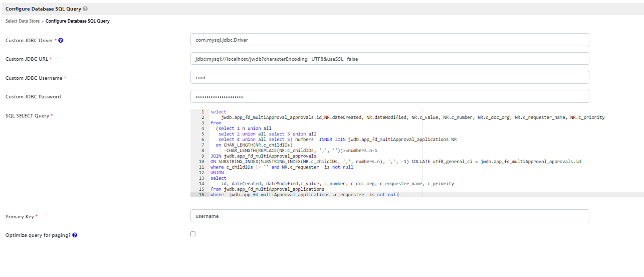644x277 pixels.
Task: Select line number 10 in the gutter
Action: click(201, 162)
